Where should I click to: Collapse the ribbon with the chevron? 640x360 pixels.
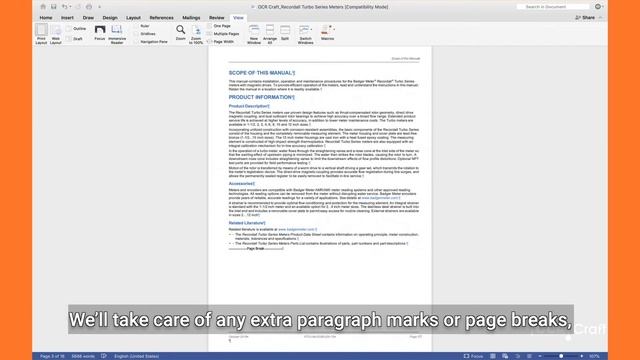601,18
